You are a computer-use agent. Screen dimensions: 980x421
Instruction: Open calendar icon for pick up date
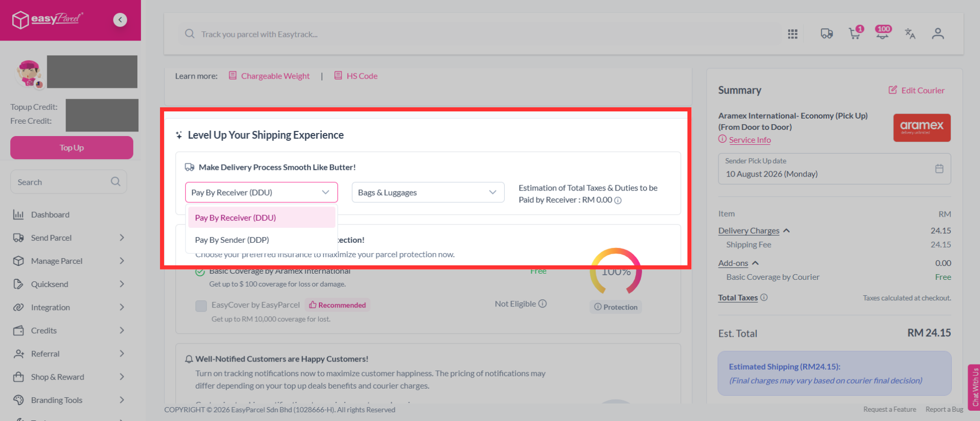939,168
